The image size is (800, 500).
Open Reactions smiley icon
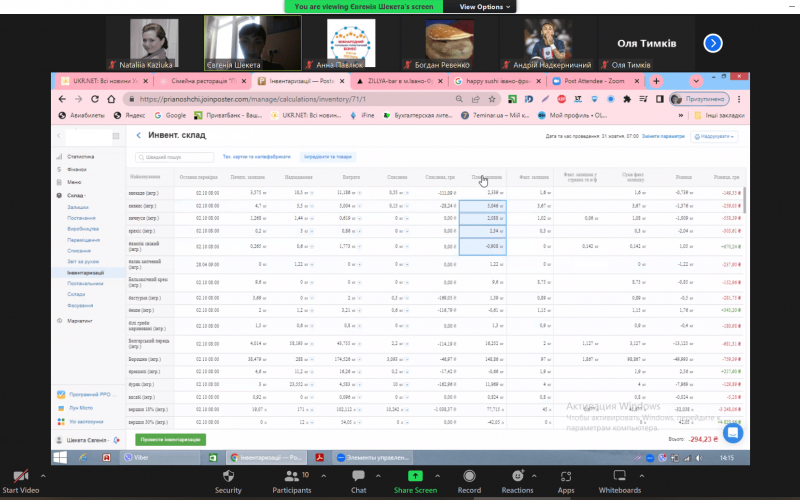[517, 476]
